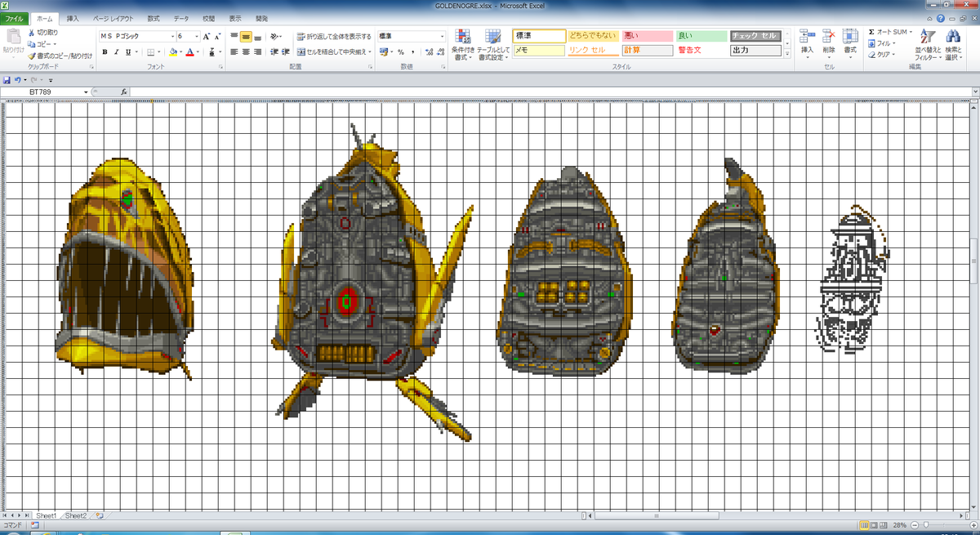The height and width of the screenshot is (535, 980).
Task: Open the number format dropdown 標準
Action: pyautogui.click(x=443, y=37)
